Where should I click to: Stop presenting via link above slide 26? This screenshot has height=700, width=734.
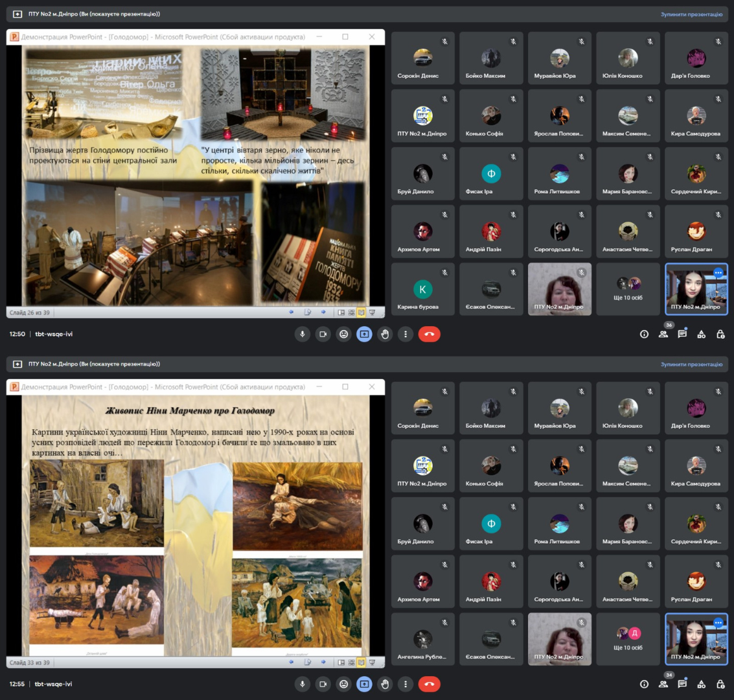click(691, 14)
